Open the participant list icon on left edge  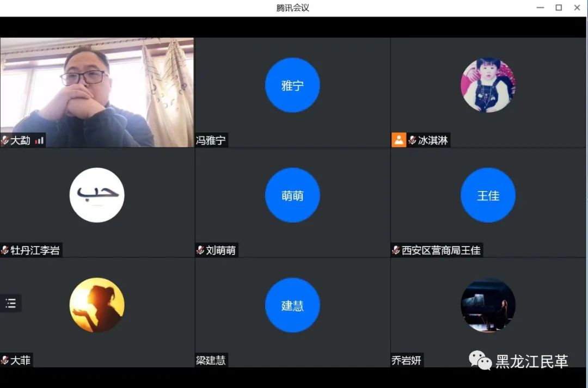pyautogui.click(x=10, y=303)
